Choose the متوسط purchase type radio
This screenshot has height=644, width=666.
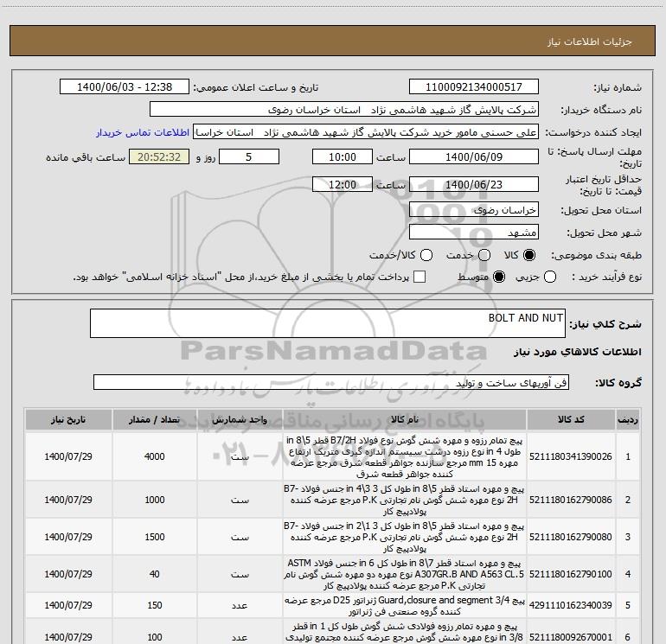point(499,277)
